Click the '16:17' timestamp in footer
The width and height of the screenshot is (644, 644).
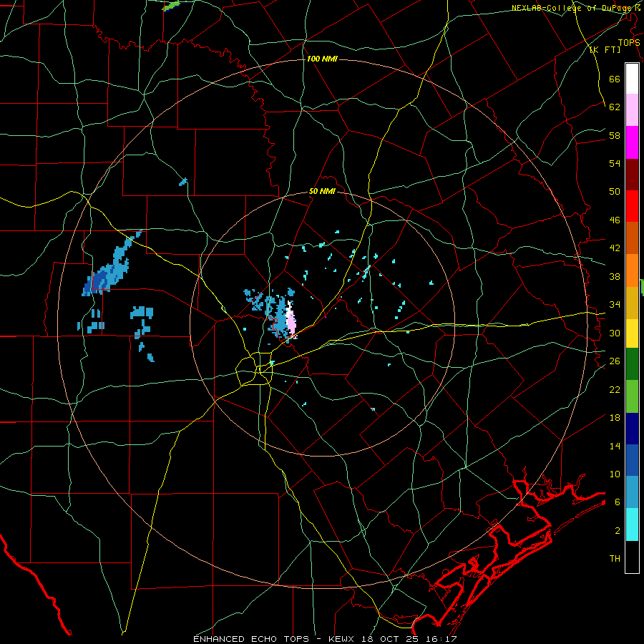[442, 639]
